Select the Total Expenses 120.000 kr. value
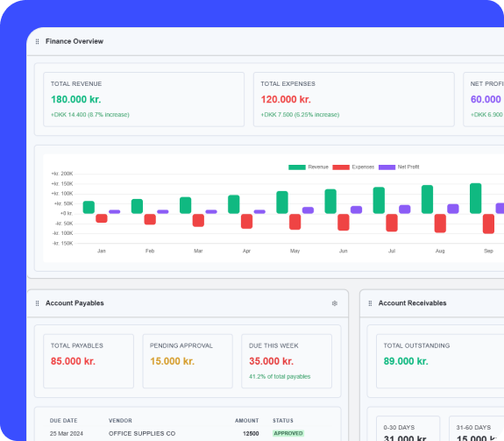This screenshot has height=441, width=504. pos(286,99)
